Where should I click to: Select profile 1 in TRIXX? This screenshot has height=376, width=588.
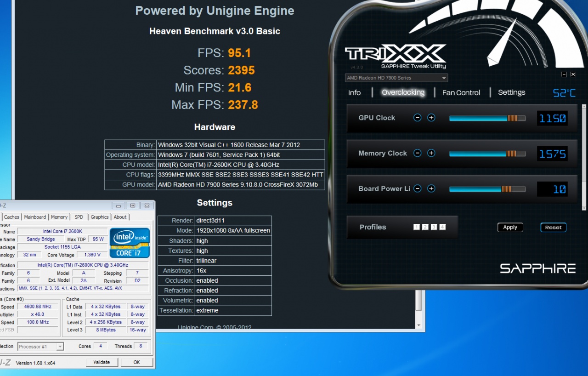click(x=417, y=227)
